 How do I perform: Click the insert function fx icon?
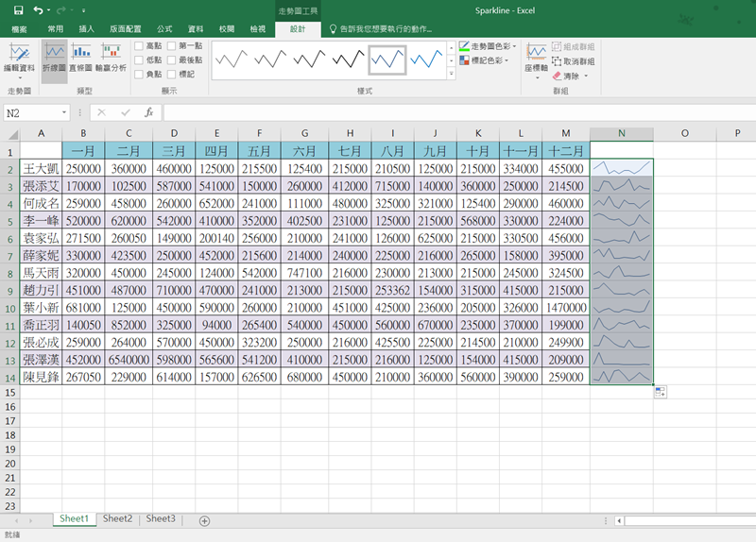(148, 112)
